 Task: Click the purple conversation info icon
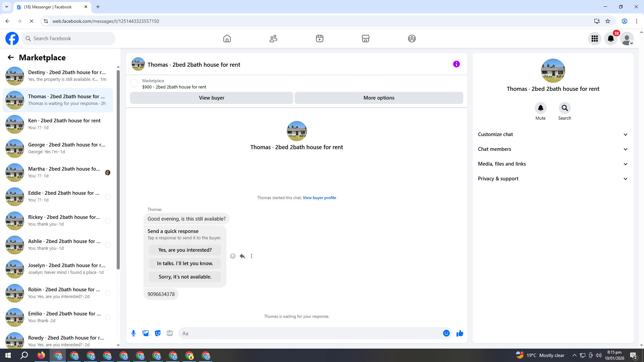tap(456, 64)
